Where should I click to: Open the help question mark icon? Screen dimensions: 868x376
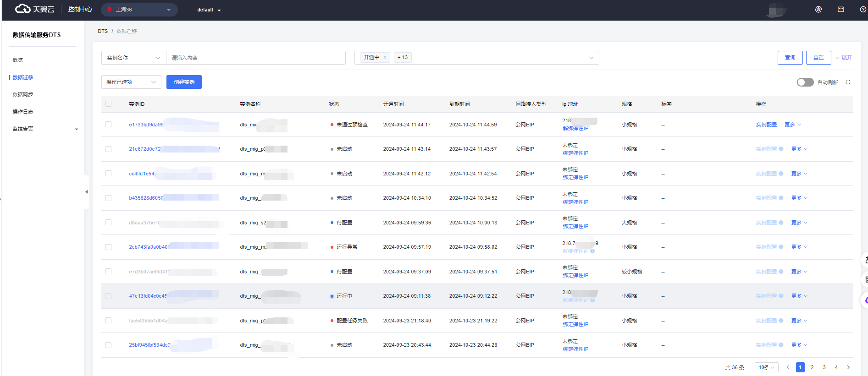coord(863,9)
